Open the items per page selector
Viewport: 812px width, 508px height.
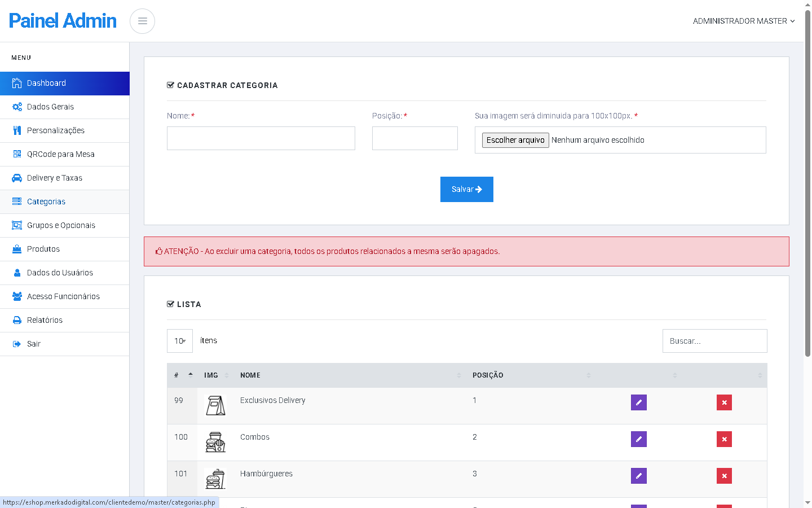(180, 341)
